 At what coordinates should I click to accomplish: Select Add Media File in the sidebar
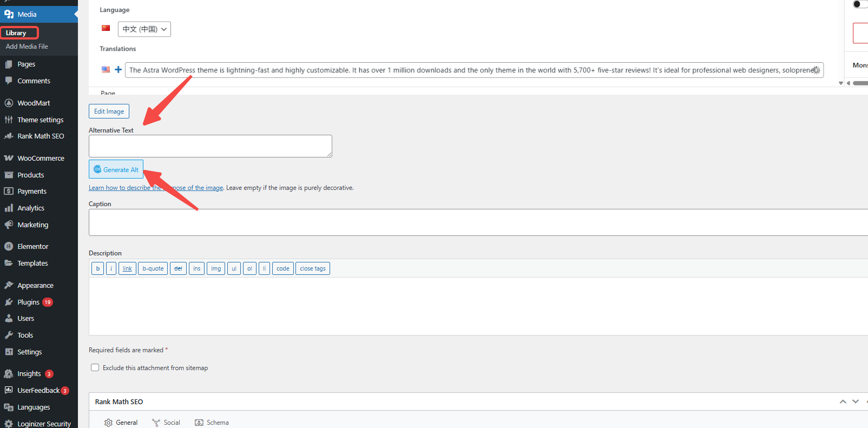pyautogui.click(x=27, y=47)
